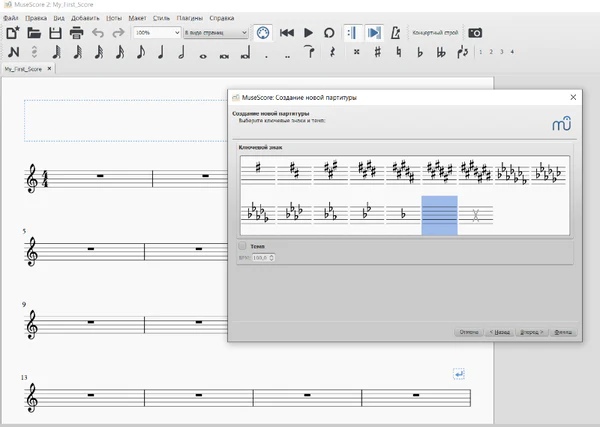The height and width of the screenshot is (427, 600).
Task: Choose the two-sharps key signature
Action: [x=294, y=171]
